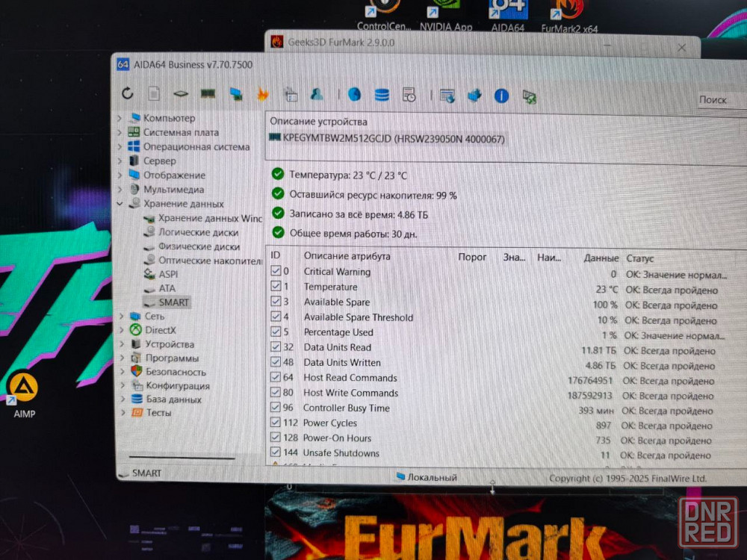
Task: Click the blue info circle toolbar icon
Action: click(x=501, y=96)
